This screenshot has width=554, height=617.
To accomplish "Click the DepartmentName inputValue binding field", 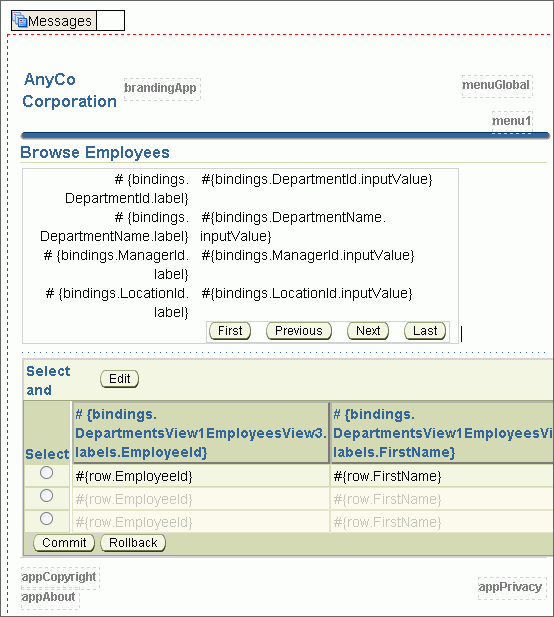I will tap(293, 227).
